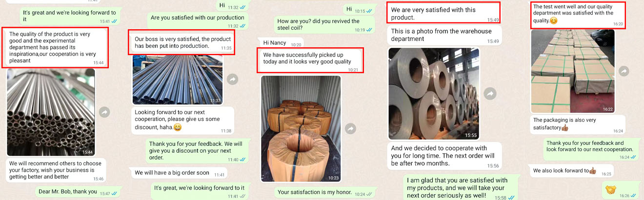The height and width of the screenshot is (200, 644).
Task: Select message 'Our boss is very satisfied'
Action: [182, 42]
